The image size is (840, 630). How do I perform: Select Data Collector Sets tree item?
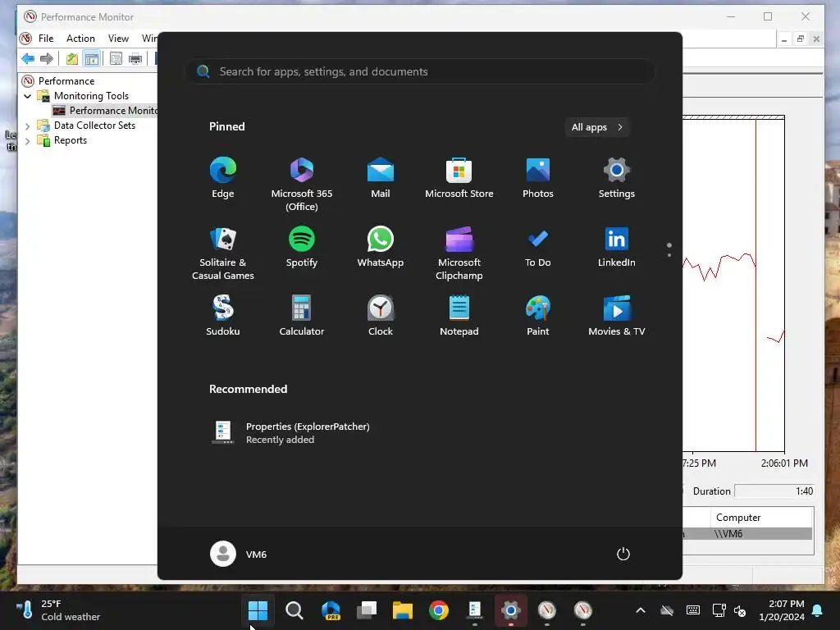pos(94,126)
